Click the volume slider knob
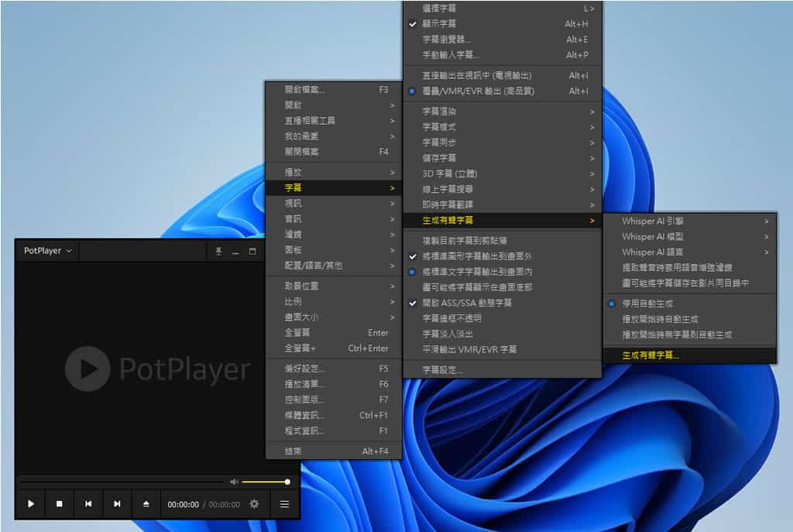 click(287, 482)
